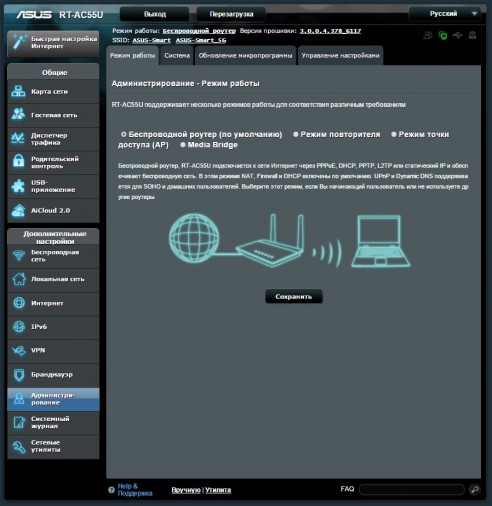Open Карта сети menu item

[x=53, y=91]
